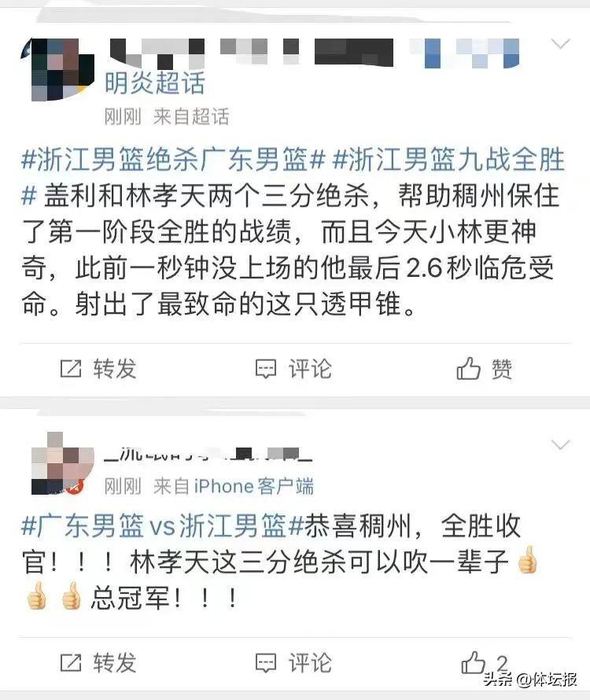Toggle like on the second post
Image resolution: width=590 pixels, height=700 pixels.
[x=473, y=662]
